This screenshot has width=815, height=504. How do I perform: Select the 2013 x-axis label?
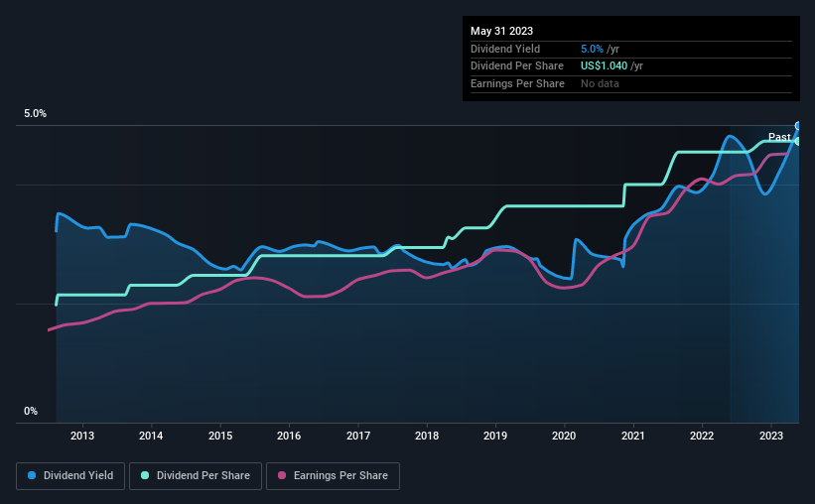pos(82,436)
